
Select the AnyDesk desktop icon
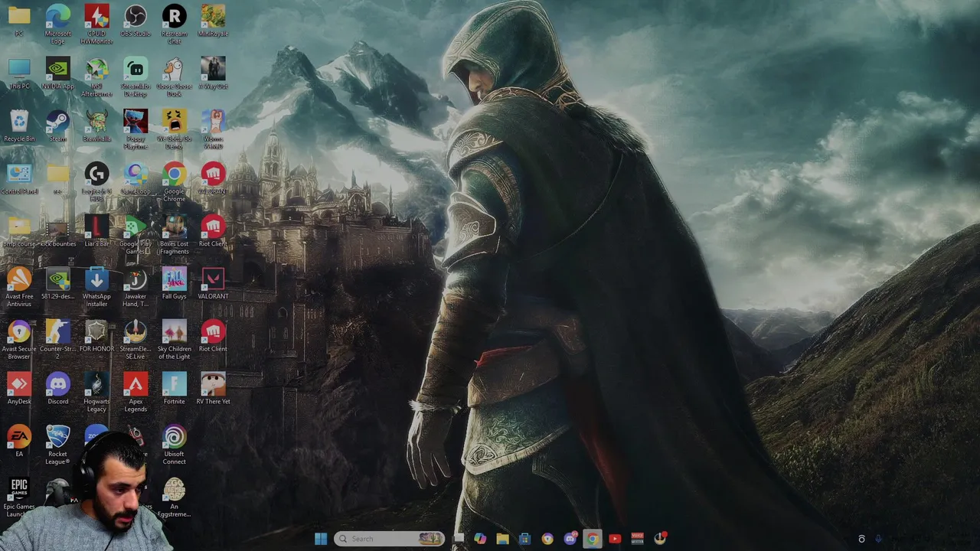pos(19,389)
